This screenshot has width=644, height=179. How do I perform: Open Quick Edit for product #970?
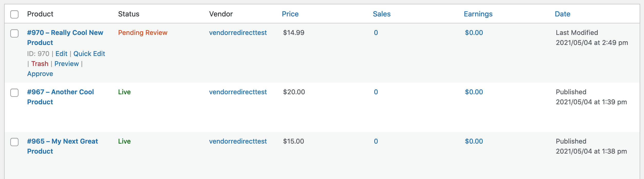[89, 54]
